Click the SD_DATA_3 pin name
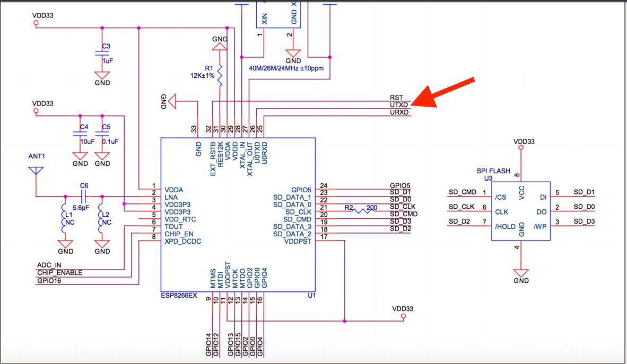Image resolution: width=627 pixels, height=364 pixels. 292,227
